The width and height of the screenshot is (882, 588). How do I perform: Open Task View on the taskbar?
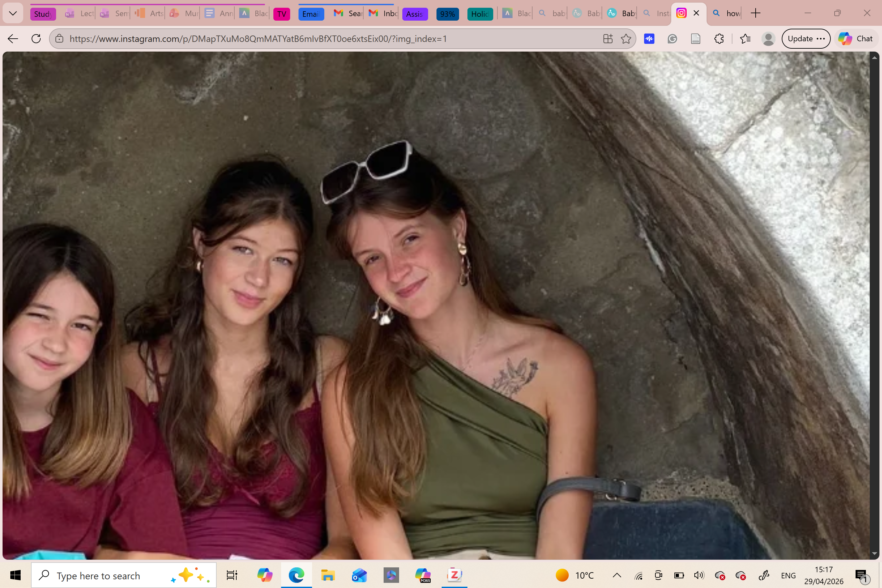(x=232, y=575)
